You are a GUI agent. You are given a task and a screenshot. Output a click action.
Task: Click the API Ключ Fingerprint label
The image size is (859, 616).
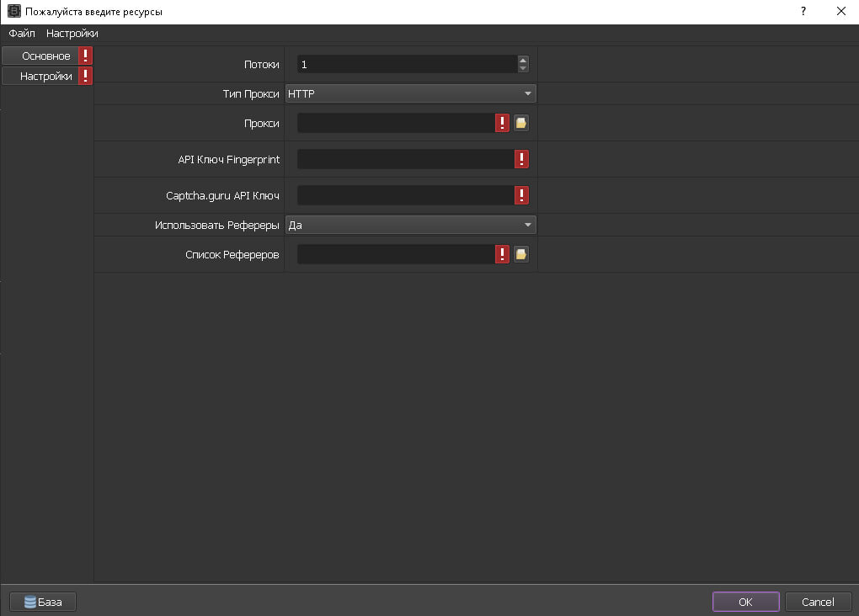(228, 160)
